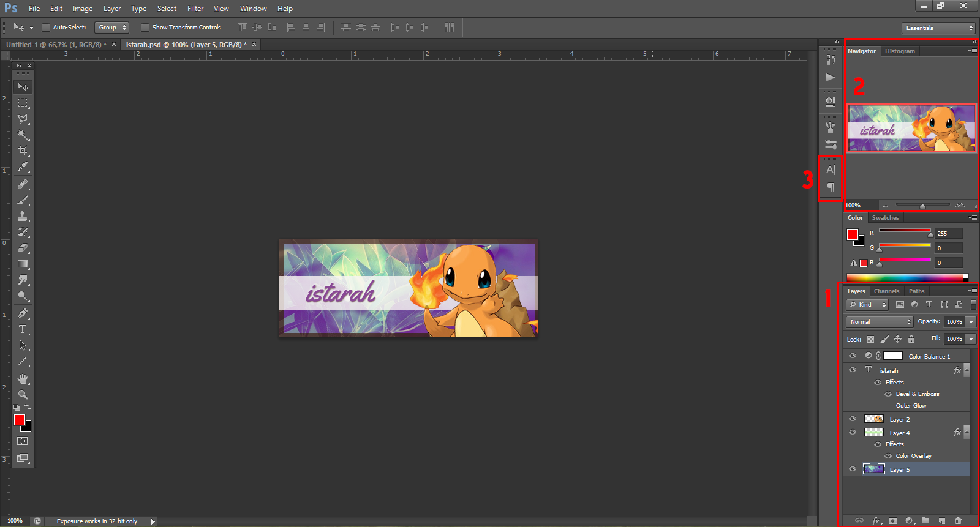Select the Eyedropper tool
980x527 pixels.
click(23, 166)
